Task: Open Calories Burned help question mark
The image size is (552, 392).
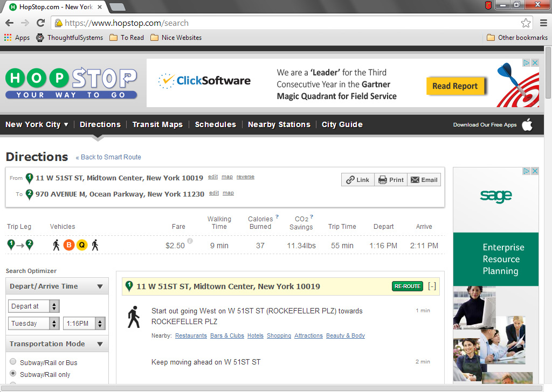Action: [x=277, y=216]
